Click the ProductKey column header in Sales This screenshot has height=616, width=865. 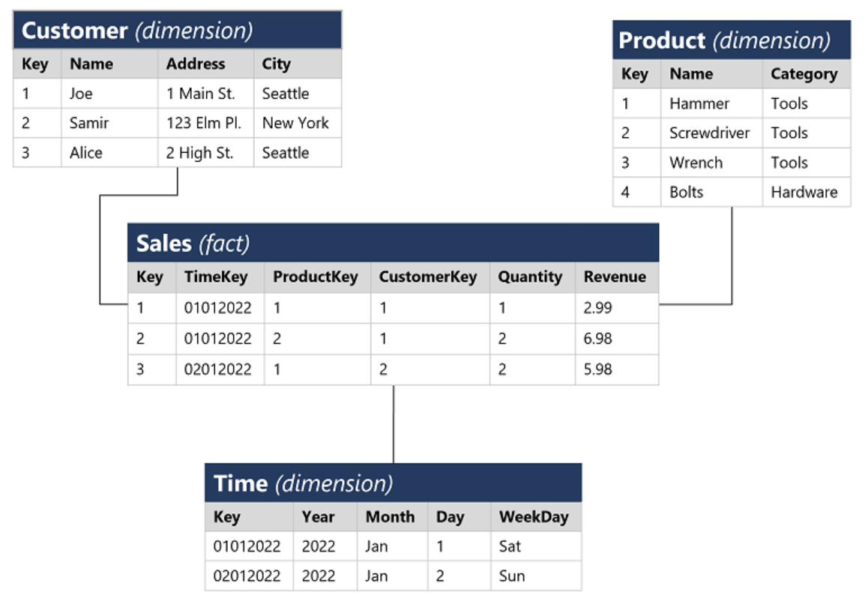point(317,277)
